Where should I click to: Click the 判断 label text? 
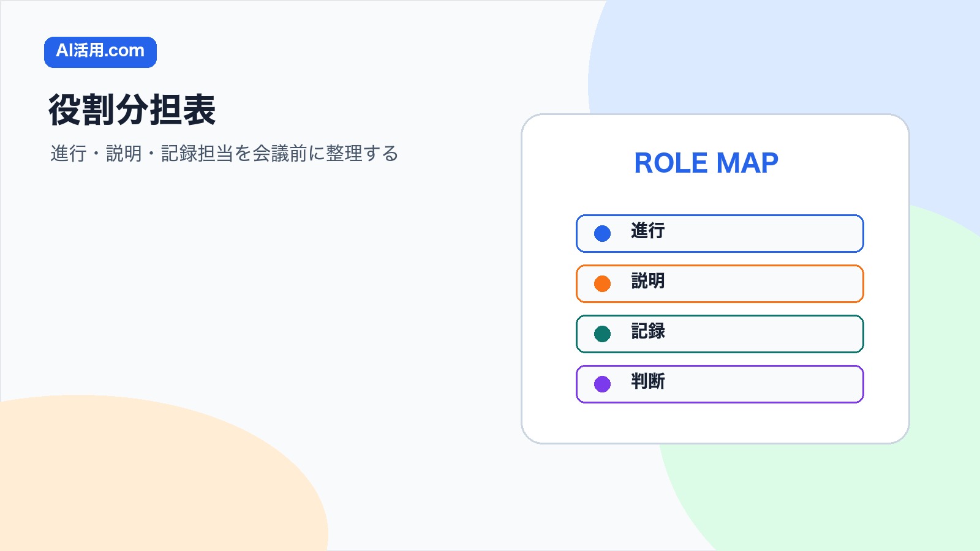pos(648,381)
